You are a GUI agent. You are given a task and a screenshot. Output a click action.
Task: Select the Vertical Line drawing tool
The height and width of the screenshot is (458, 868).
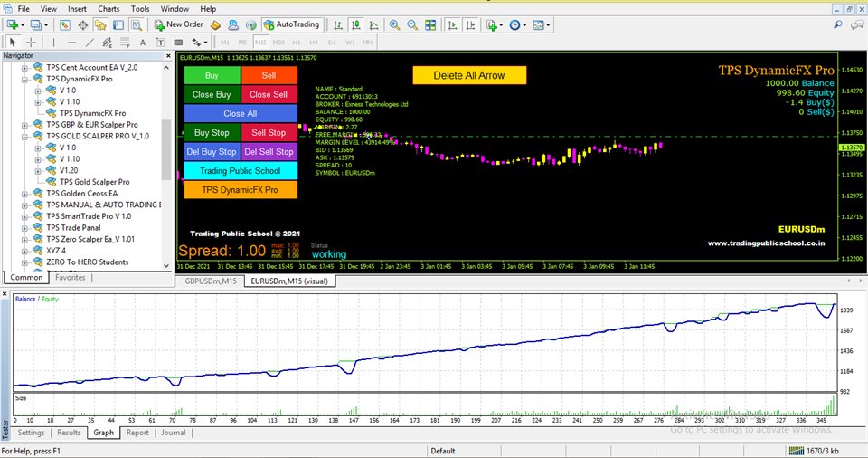53,43
